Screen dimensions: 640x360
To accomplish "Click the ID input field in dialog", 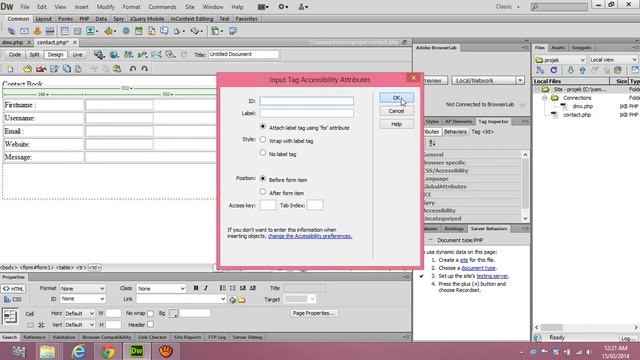I will (x=307, y=101).
